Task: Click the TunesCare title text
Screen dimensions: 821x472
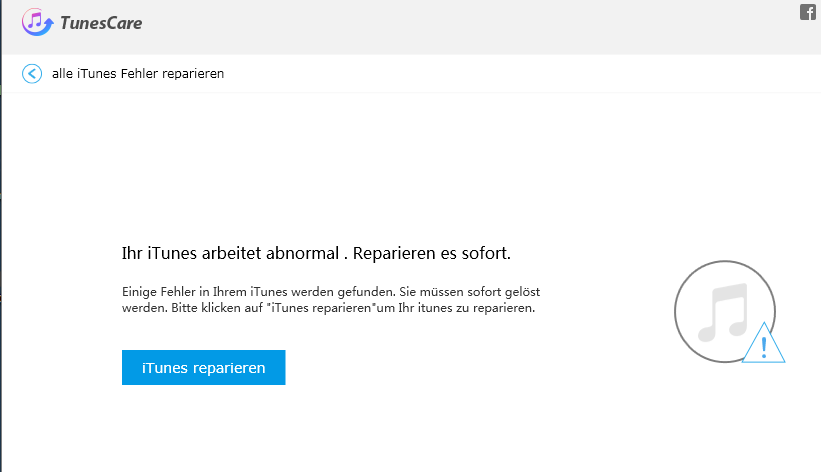Action: click(101, 23)
